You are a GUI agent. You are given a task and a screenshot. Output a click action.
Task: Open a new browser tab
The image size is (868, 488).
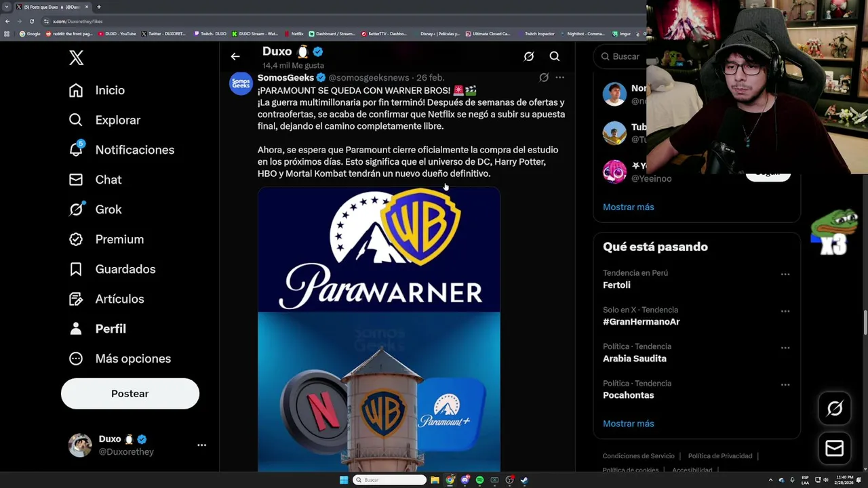click(x=98, y=7)
